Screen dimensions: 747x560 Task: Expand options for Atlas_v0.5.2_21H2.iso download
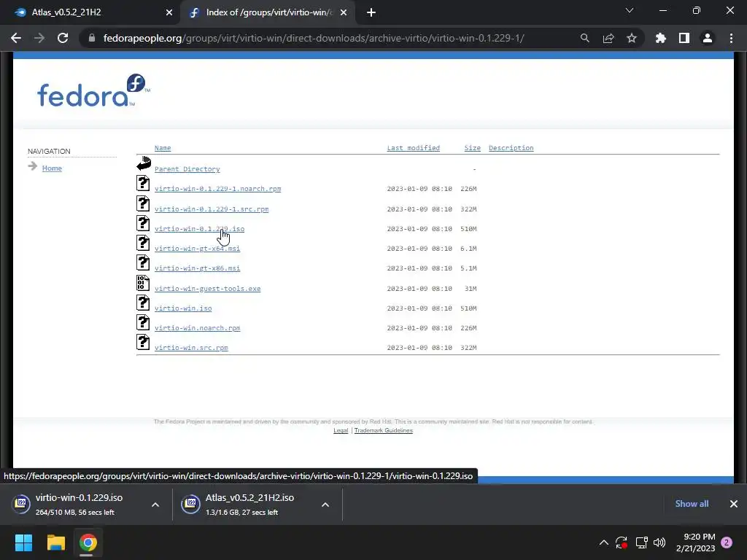(325, 505)
